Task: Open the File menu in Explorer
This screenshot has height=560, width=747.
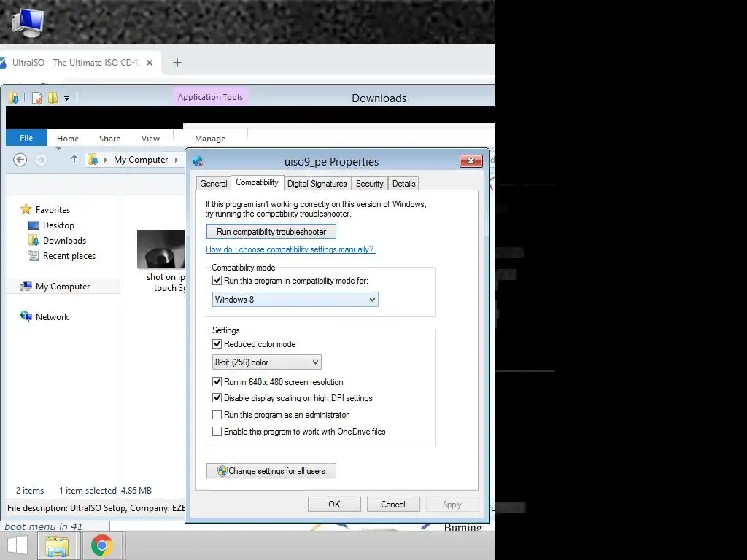Action: (26, 138)
